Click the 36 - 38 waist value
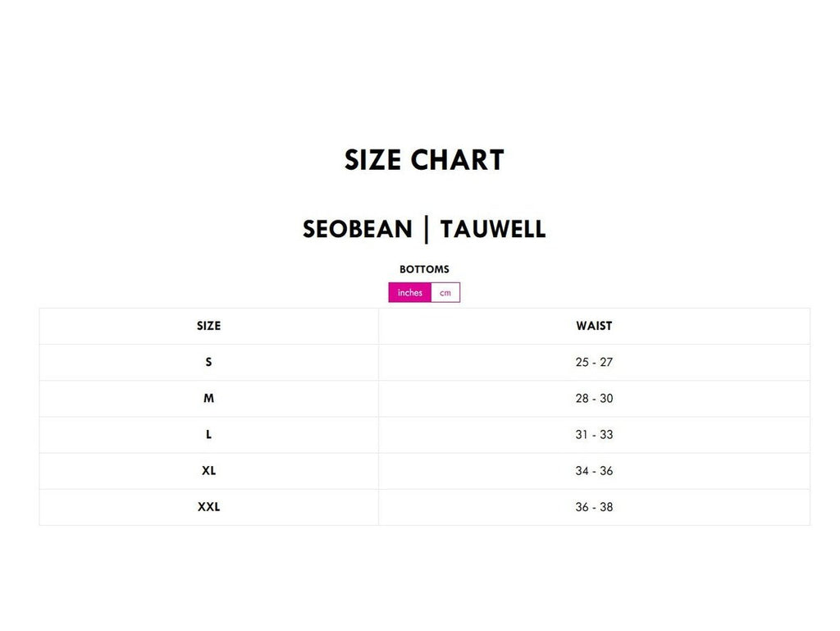Screen dimensions: 840x631 click(x=594, y=506)
